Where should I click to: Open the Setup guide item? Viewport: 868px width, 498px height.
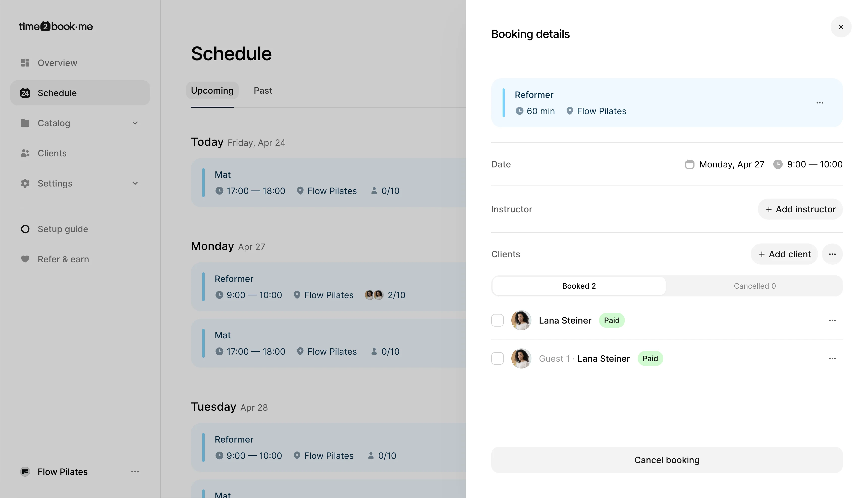click(63, 229)
